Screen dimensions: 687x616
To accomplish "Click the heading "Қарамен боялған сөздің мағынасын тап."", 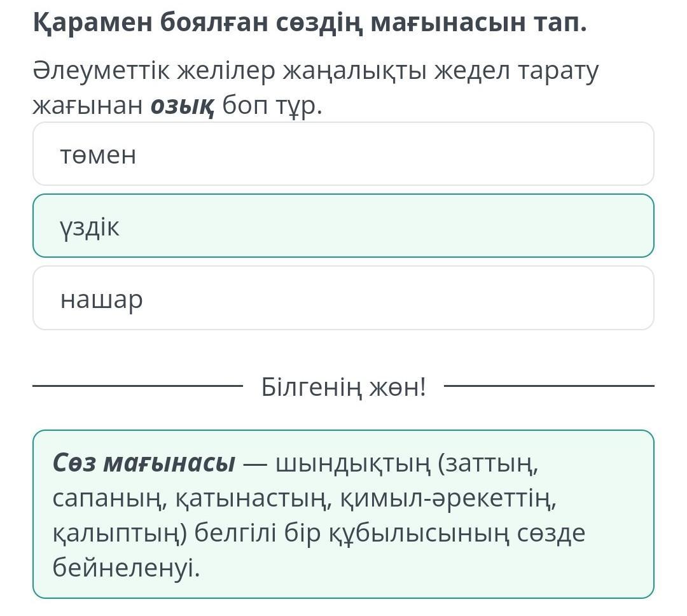I will pos(310,24).
